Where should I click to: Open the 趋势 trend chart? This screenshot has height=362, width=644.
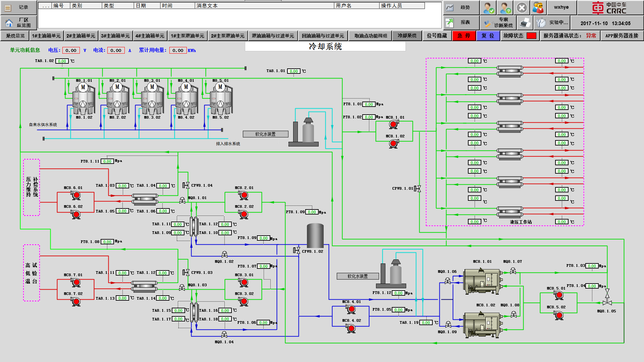[x=461, y=7]
